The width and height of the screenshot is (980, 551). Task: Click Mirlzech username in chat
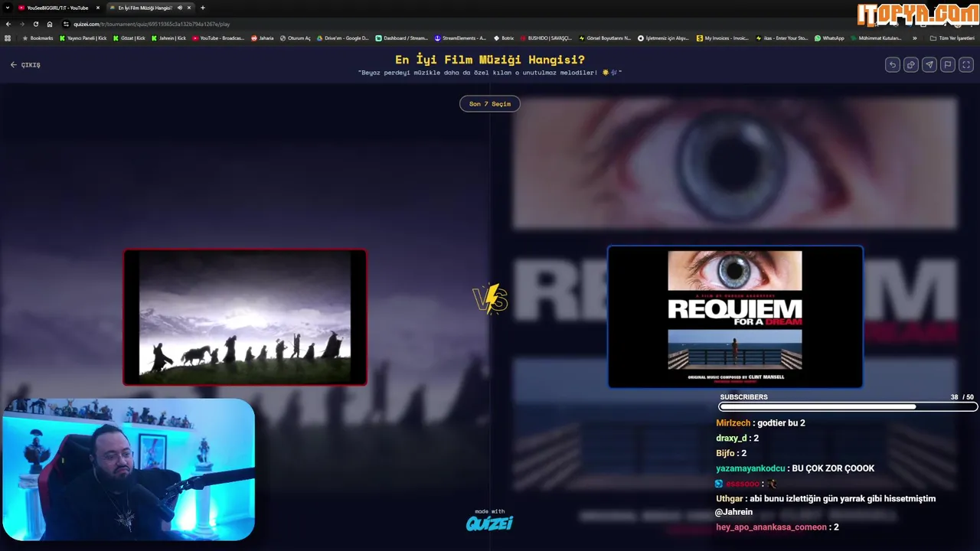click(733, 422)
